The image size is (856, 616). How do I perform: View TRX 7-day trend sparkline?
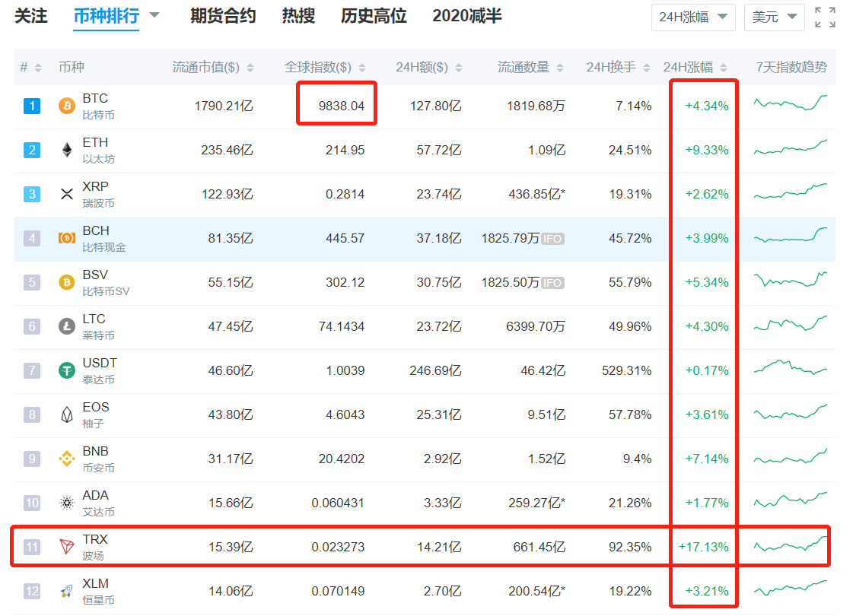pos(791,545)
